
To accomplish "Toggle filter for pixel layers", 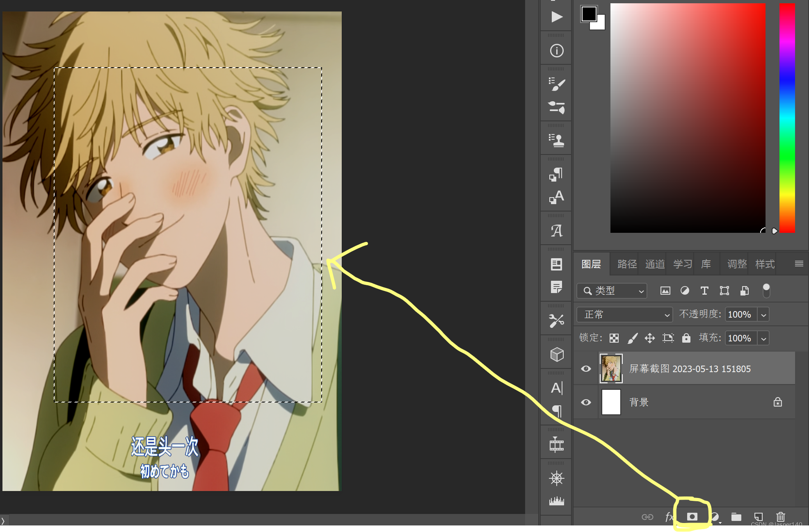I will tap(665, 291).
